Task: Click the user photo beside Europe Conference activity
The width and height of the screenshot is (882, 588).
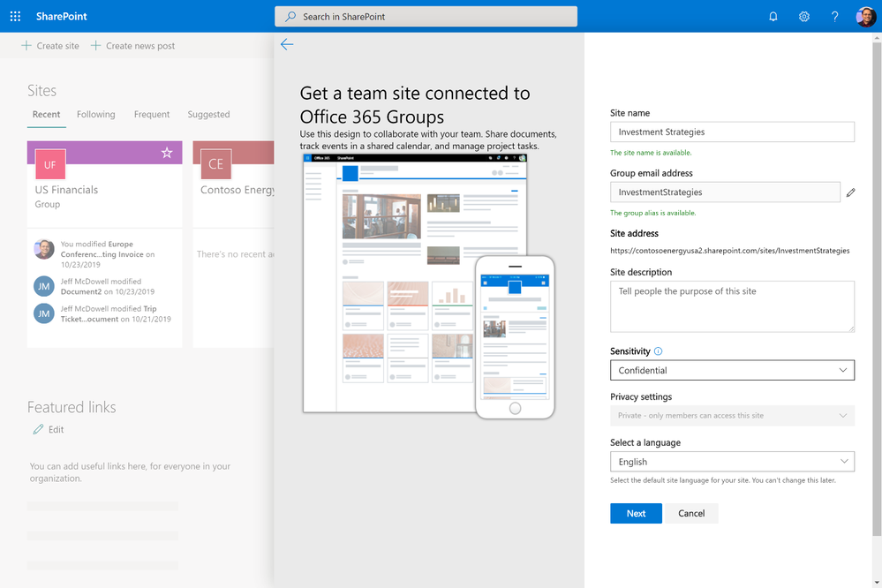Action: [44, 249]
